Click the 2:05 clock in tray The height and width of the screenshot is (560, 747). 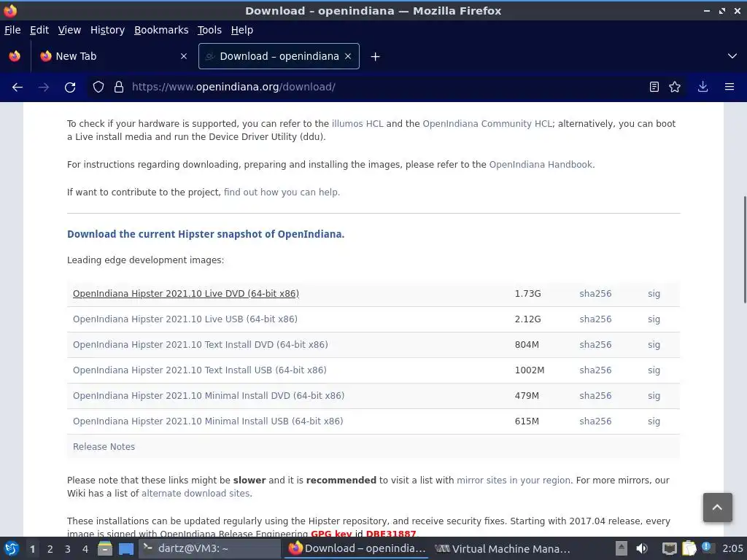[732, 549]
